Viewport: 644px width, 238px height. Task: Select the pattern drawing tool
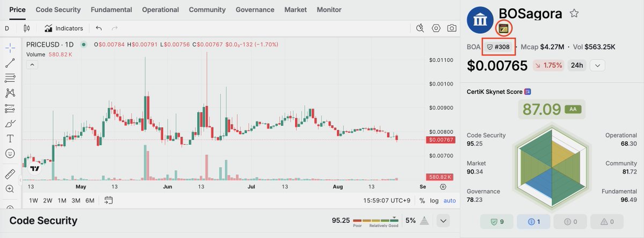(10, 93)
